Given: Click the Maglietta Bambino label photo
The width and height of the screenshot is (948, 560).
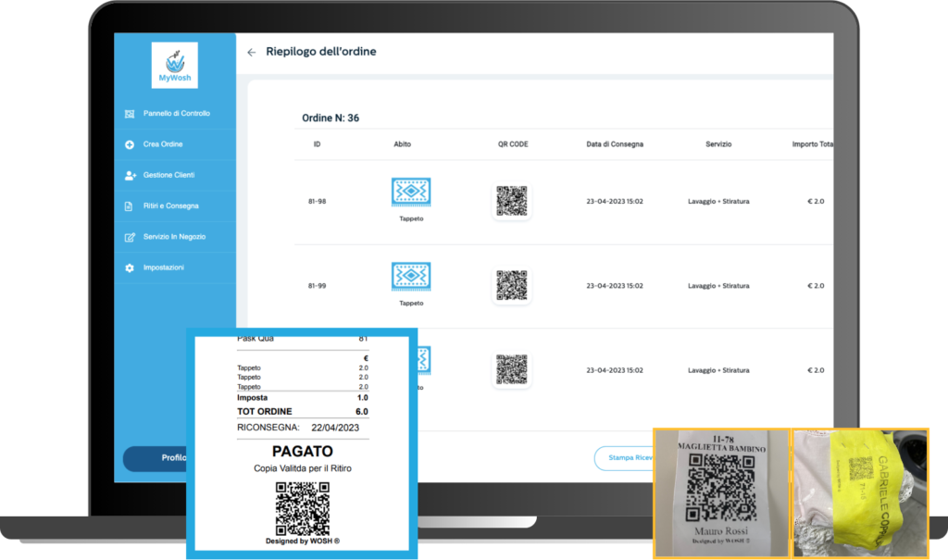Looking at the screenshot, I should [721, 492].
